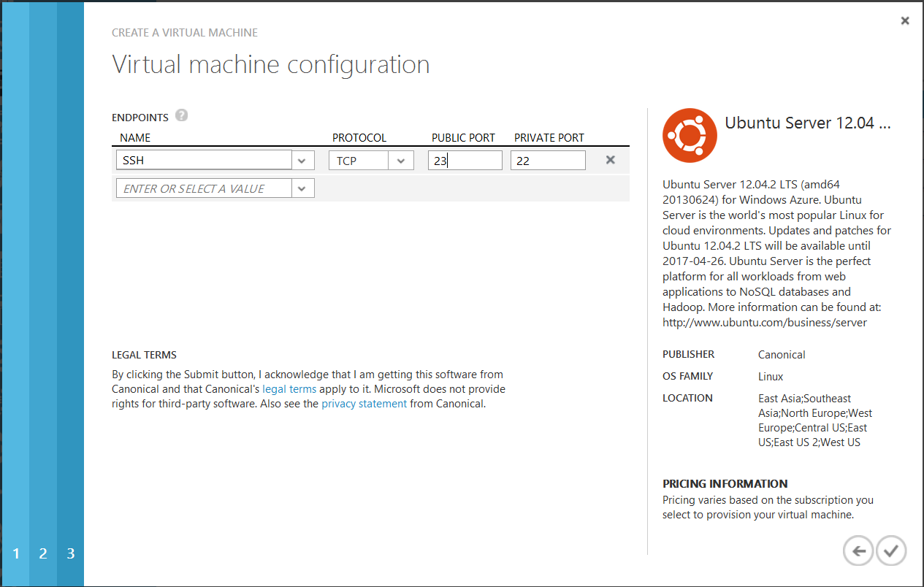Viewport: 924px width, 587px height.
Task: Click the http://www.ubuntu.com/business/server URL text
Action: coord(765,322)
